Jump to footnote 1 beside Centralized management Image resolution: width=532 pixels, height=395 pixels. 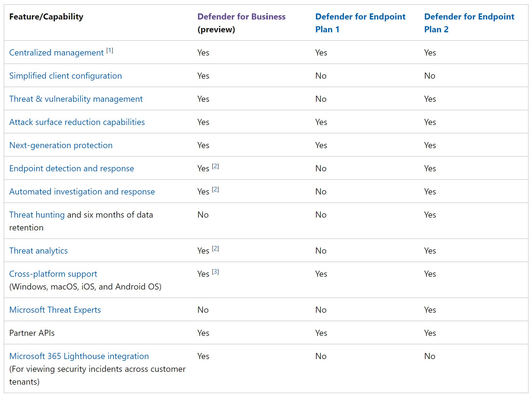(x=110, y=51)
